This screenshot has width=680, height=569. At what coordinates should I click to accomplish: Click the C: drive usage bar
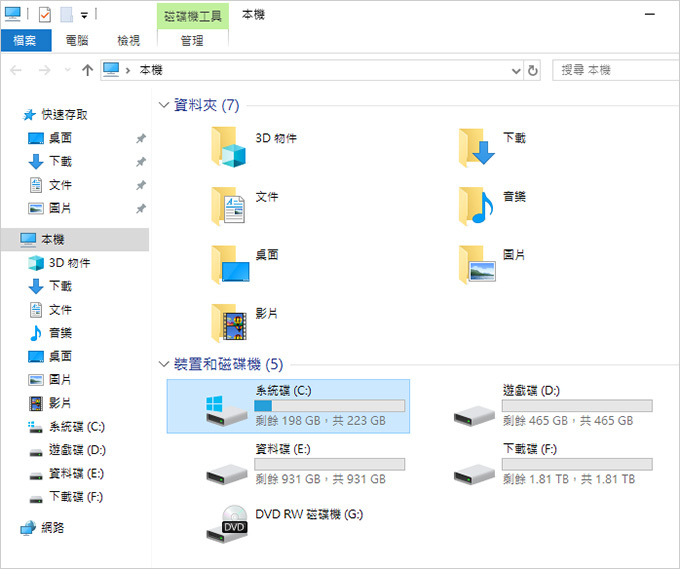tap(330, 405)
